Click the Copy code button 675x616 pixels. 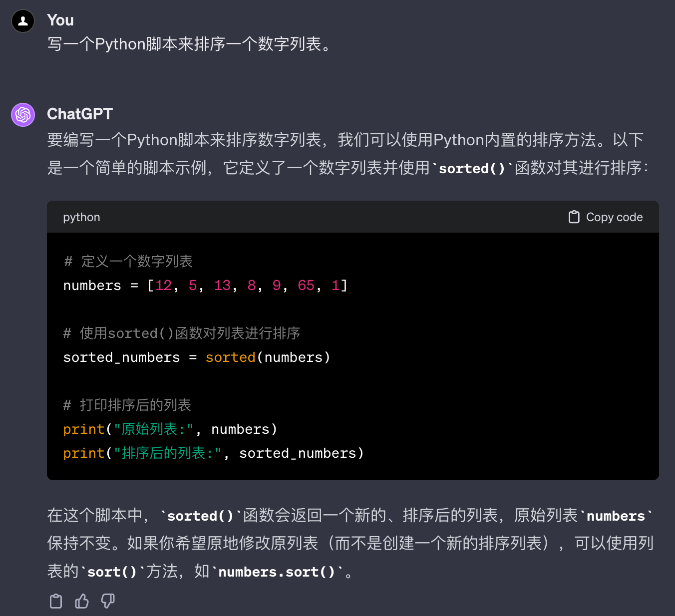coord(606,217)
